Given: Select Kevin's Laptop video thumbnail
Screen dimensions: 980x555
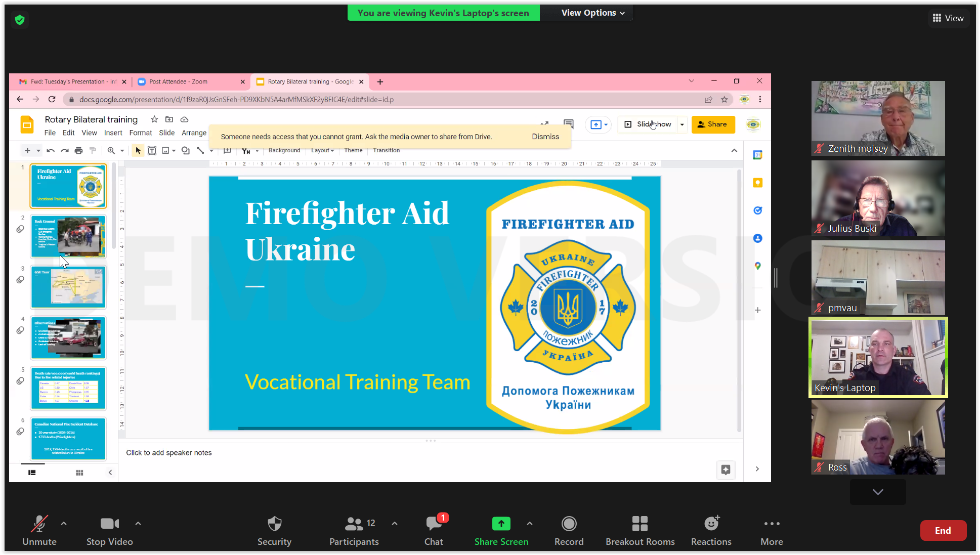Looking at the screenshot, I should 878,357.
